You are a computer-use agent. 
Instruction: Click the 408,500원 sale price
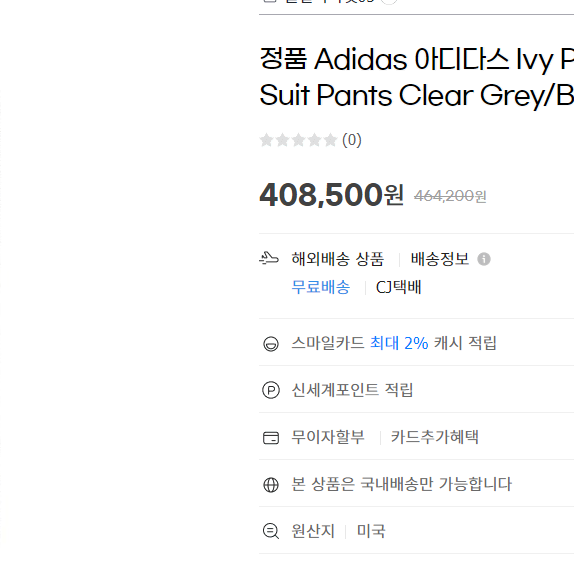(x=332, y=194)
